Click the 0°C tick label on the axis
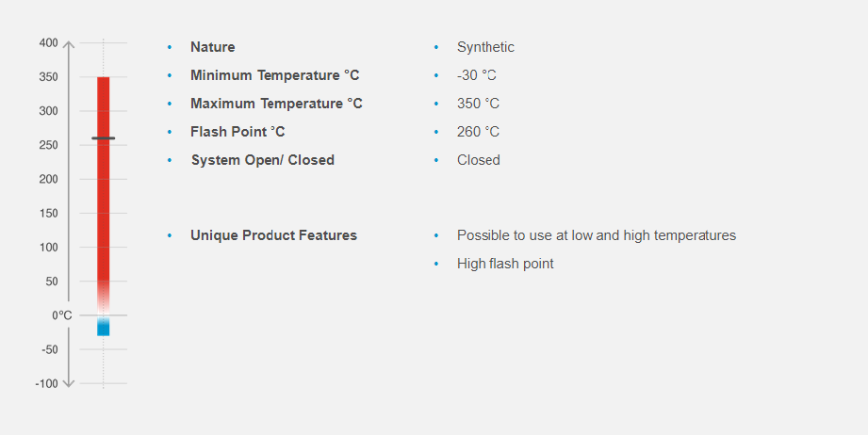Image resolution: width=868 pixels, height=435 pixels. coord(62,315)
